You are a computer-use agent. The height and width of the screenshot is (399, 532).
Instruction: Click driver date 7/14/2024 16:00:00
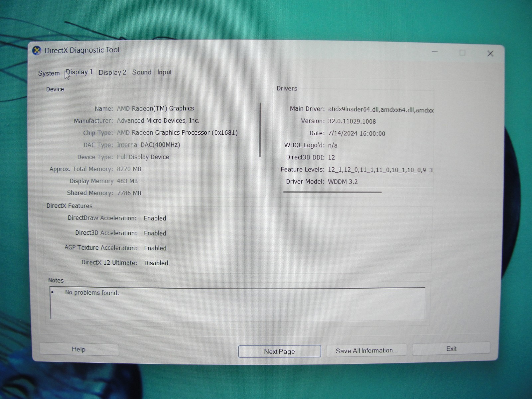[x=356, y=134]
